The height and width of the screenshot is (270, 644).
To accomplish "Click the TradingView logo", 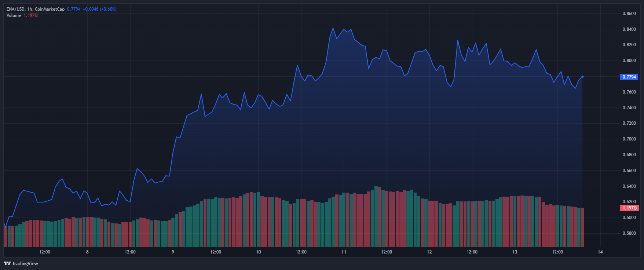I will tap(21, 263).
